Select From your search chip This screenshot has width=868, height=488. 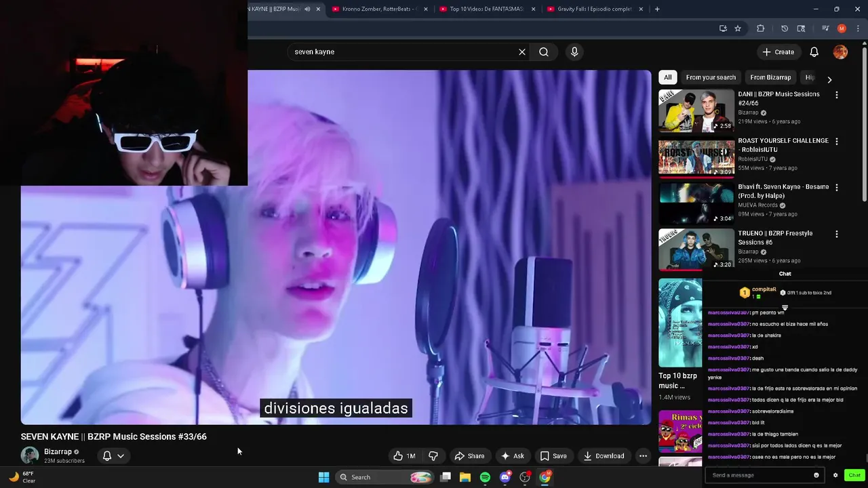[x=711, y=77]
